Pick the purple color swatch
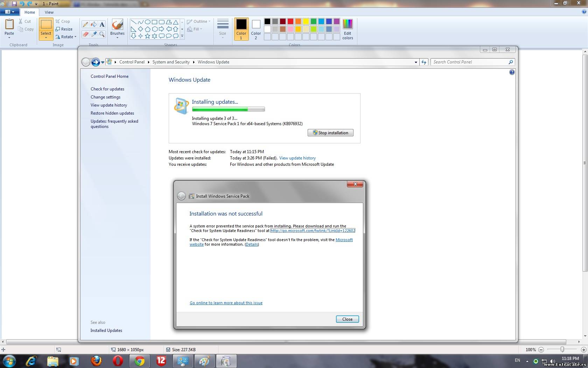The width and height of the screenshot is (588, 368). coord(337,21)
